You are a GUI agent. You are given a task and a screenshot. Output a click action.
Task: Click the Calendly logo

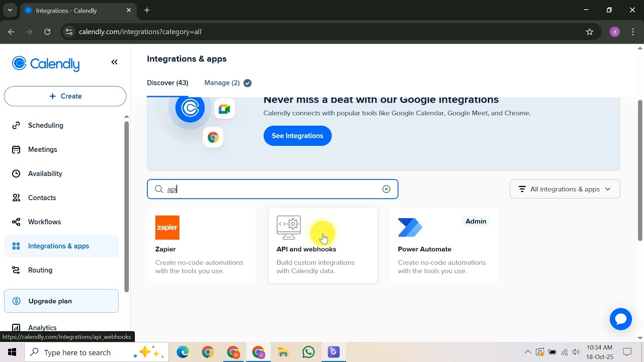[46, 64]
